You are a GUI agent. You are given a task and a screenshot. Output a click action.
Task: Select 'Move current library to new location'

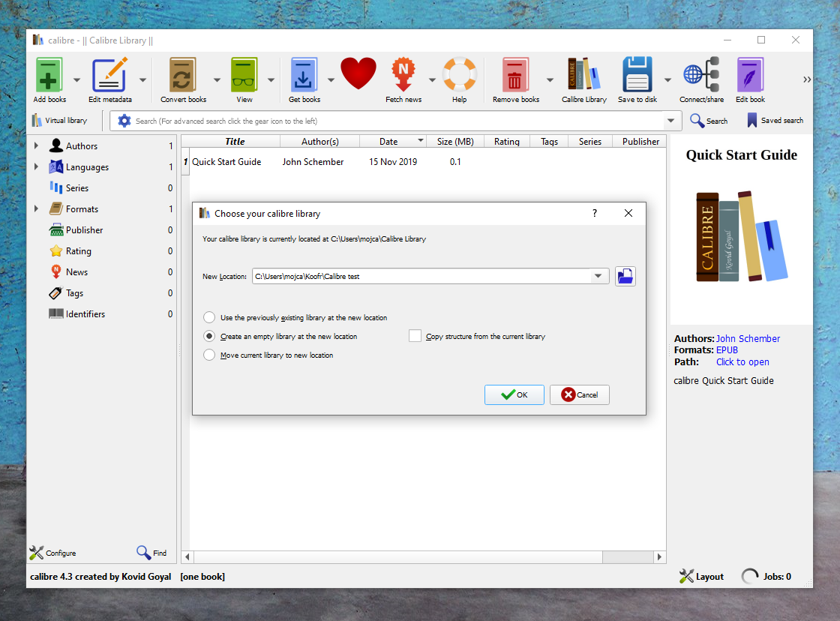point(209,355)
